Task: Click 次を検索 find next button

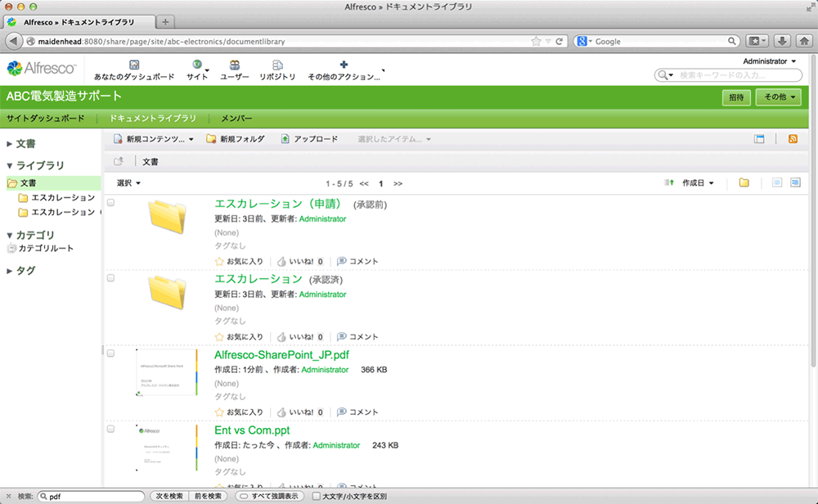Action: pos(169,496)
